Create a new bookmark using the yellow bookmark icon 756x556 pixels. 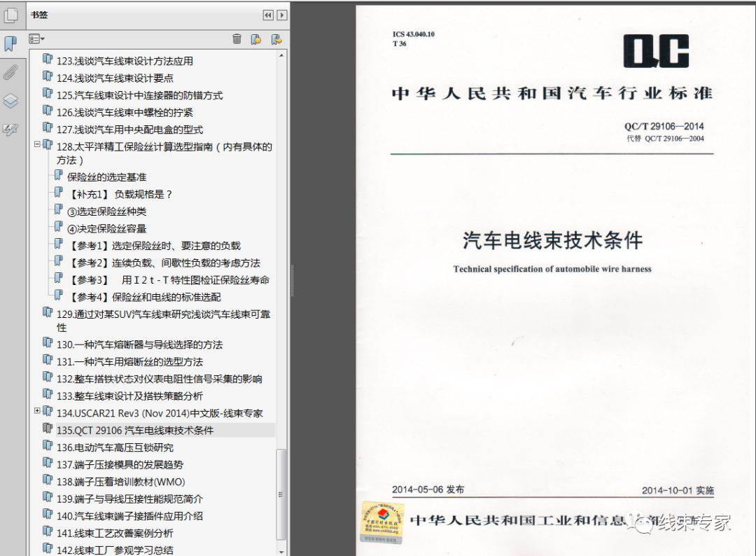pos(256,39)
